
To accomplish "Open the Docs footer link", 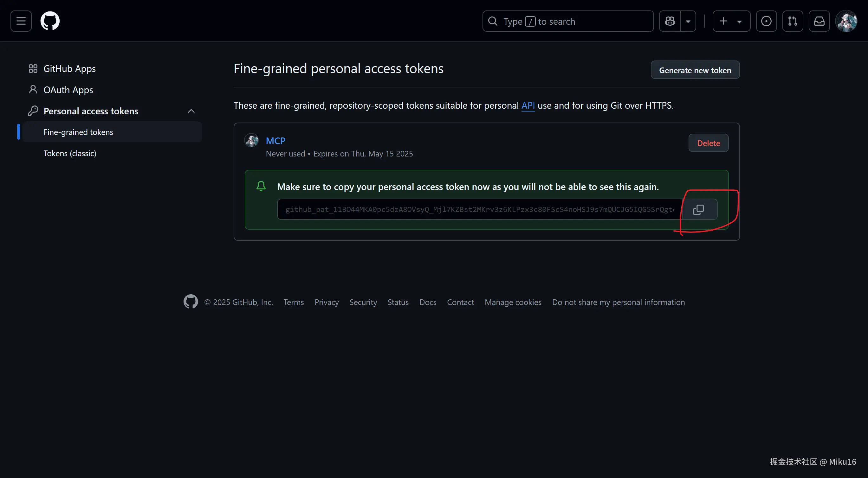I will coord(428,302).
